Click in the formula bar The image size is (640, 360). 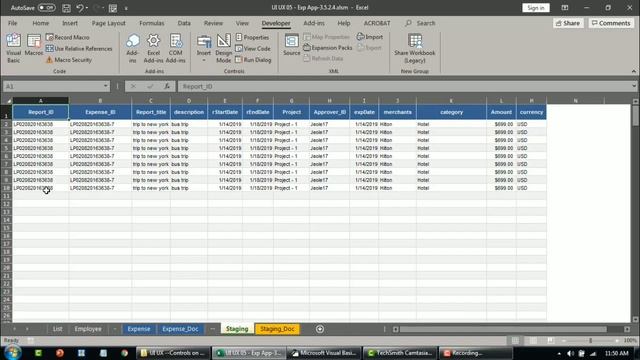[x=404, y=86]
